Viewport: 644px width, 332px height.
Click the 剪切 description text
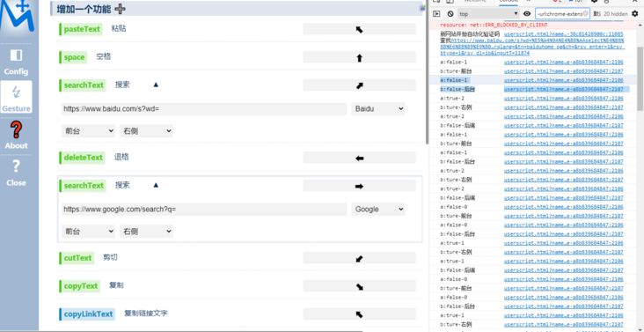point(110,257)
